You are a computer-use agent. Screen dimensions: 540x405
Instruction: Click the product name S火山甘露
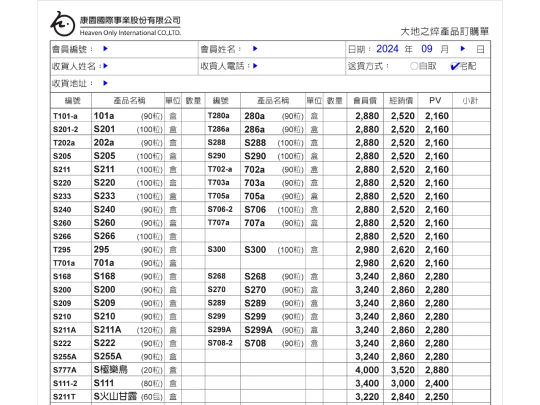pyautogui.click(x=115, y=396)
